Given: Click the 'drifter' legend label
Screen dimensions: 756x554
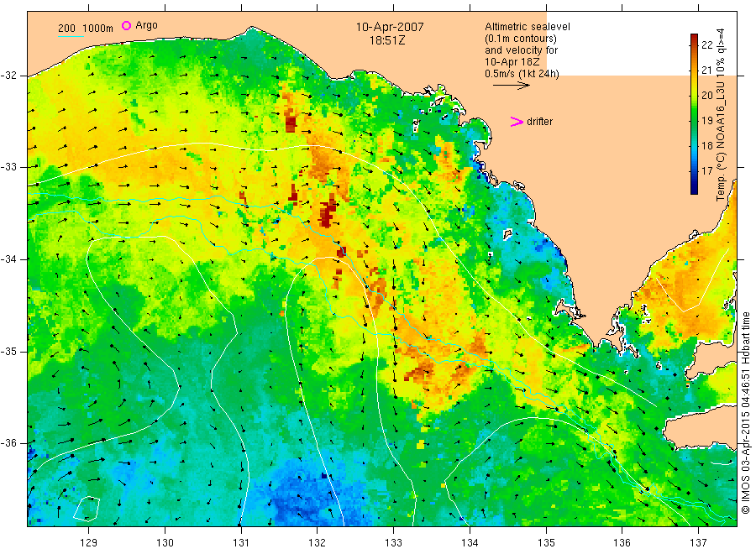Looking at the screenshot, I should pyautogui.click(x=539, y=122).
